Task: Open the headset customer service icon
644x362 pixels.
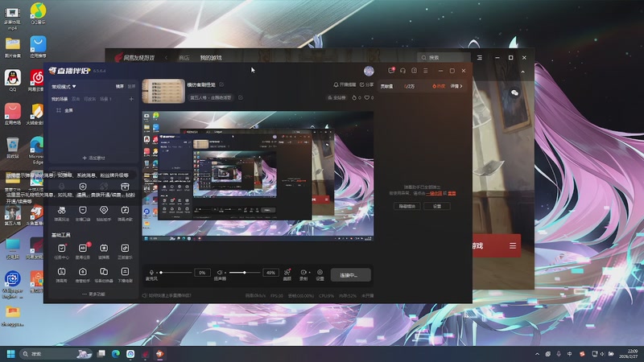Action: click(403, 71)
